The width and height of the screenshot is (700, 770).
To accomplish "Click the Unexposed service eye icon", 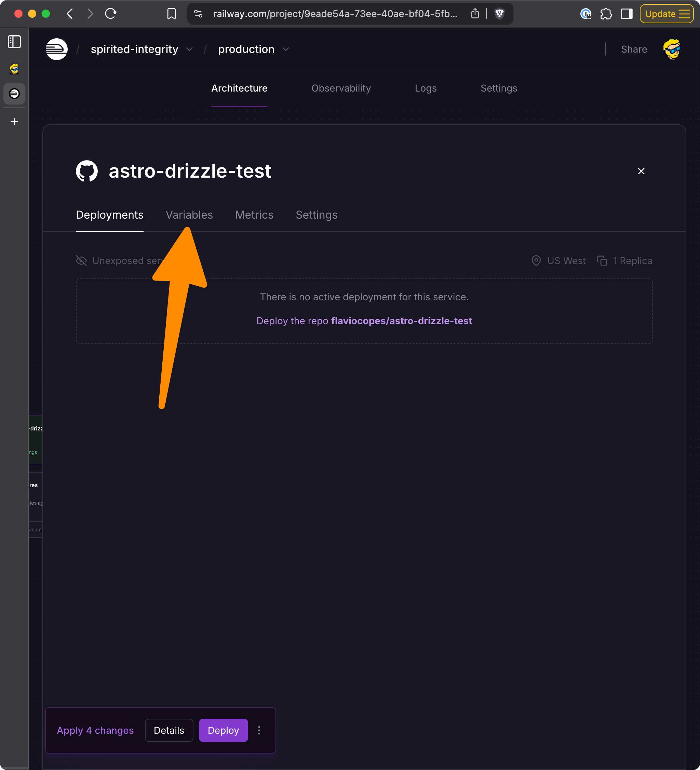I will [81, 261].
